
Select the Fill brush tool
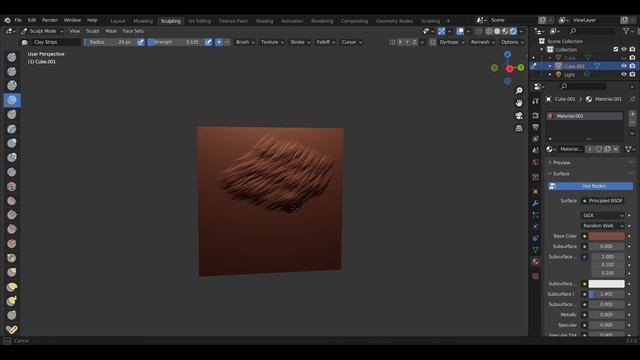coord(12,215)
